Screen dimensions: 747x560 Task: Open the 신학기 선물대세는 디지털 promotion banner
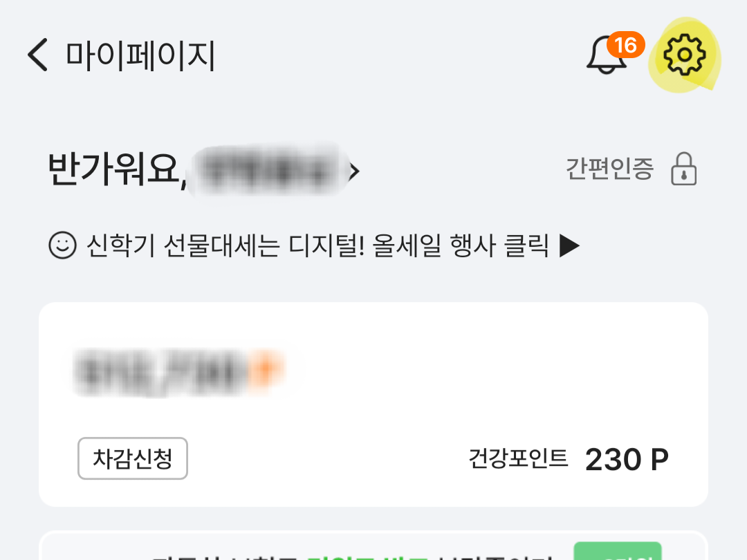[314, 245]
